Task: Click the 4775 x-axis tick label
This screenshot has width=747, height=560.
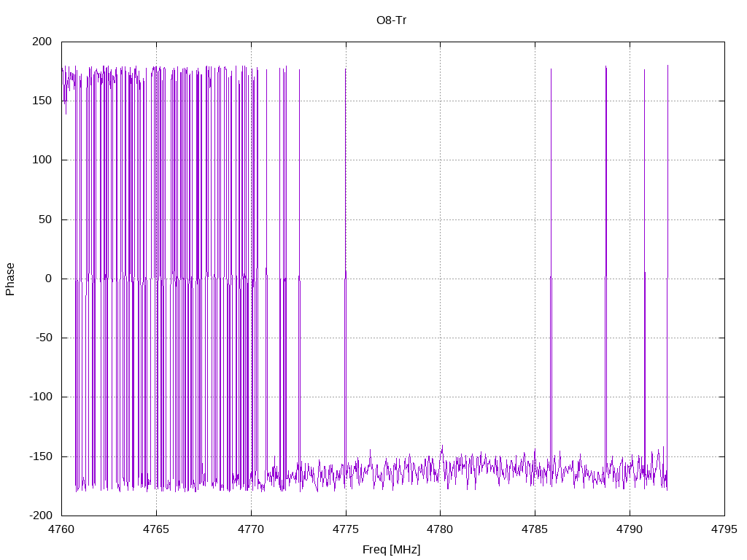Action: 346,529
